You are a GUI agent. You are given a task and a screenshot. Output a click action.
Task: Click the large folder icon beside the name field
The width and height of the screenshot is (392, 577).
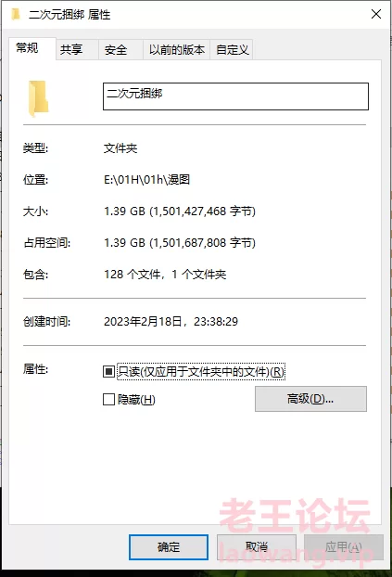(38, 98)
